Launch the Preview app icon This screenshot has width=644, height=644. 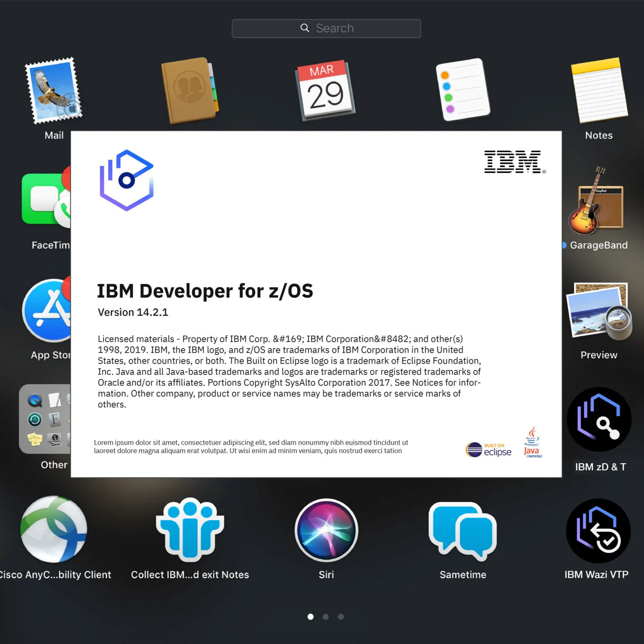pyautogui.click(x=599, y=311)
